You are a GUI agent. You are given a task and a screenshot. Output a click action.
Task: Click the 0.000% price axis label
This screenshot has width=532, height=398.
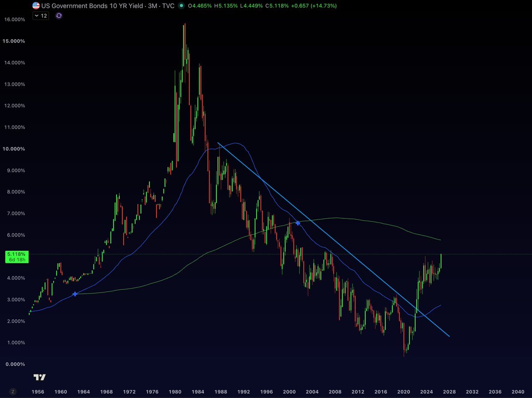click(14, 364)
